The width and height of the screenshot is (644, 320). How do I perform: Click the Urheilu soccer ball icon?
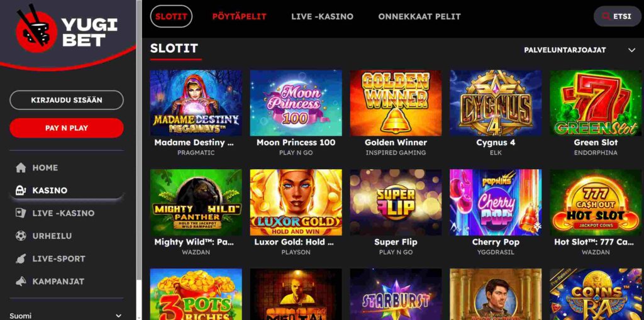point(21,236)
